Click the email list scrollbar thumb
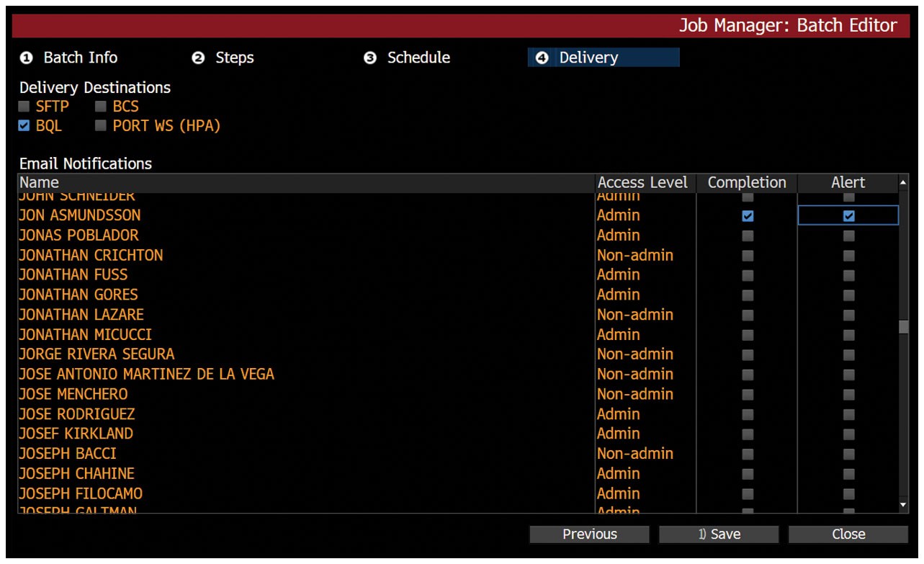The image size is (924, 564). point(904,327)
